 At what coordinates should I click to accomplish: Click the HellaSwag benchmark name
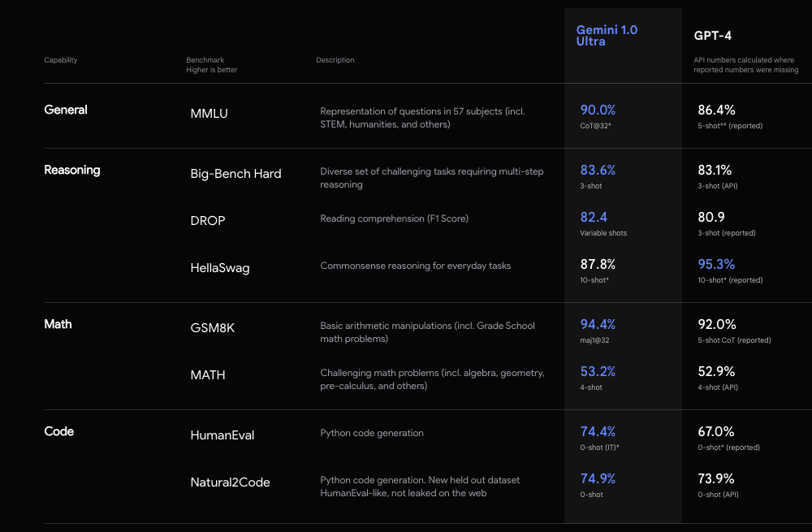219,268
